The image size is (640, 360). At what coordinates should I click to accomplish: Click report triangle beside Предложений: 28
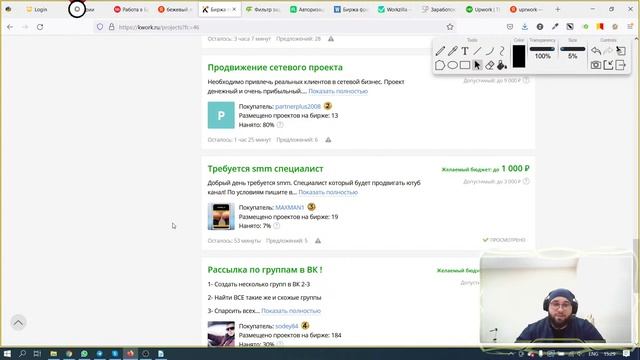[331, 39]
